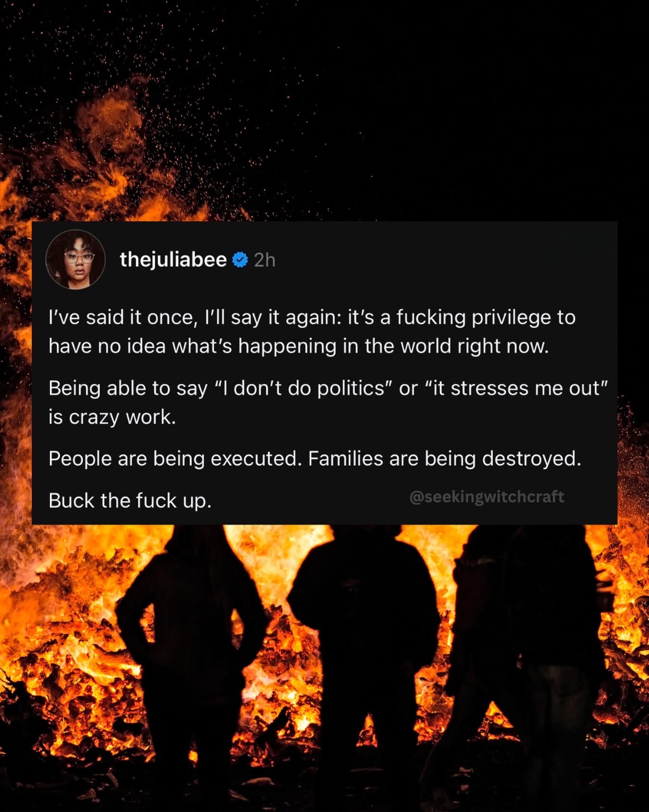This screenshot has height=812, width=649.
Task: Tap the @seekingwitchcraft watermark handle
Action: coord(487,496)
